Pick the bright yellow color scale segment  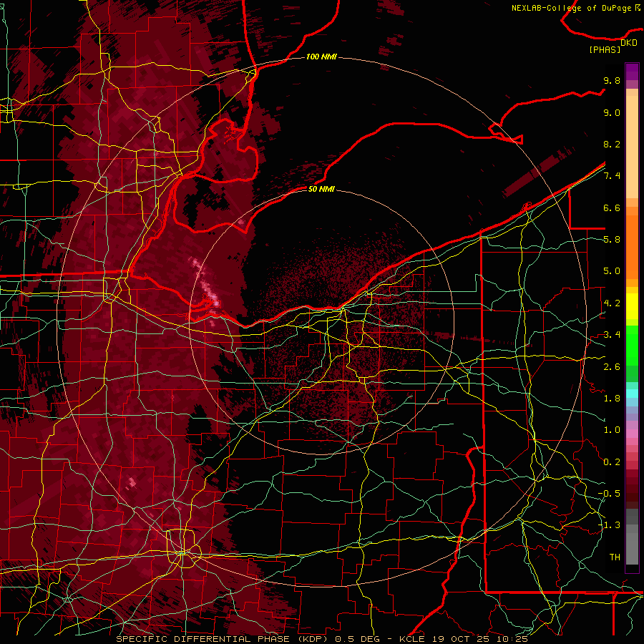pyautogui.click(x=632, y=306)
